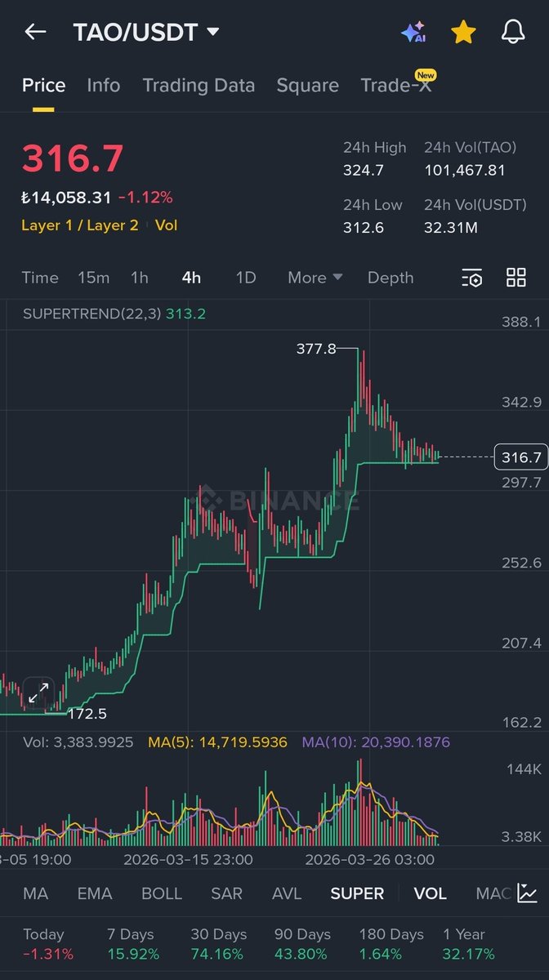Open the More intervals dropdown

(x=315, y=278)
